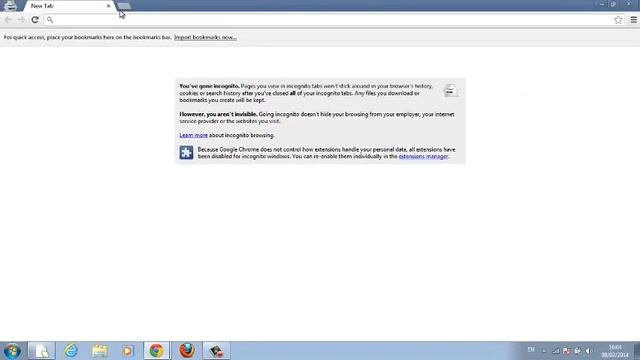Launch Internet Explorer from the taskbar
This screenshot has width=640, height=360.
pyautogui.click(x=71, y=351)
